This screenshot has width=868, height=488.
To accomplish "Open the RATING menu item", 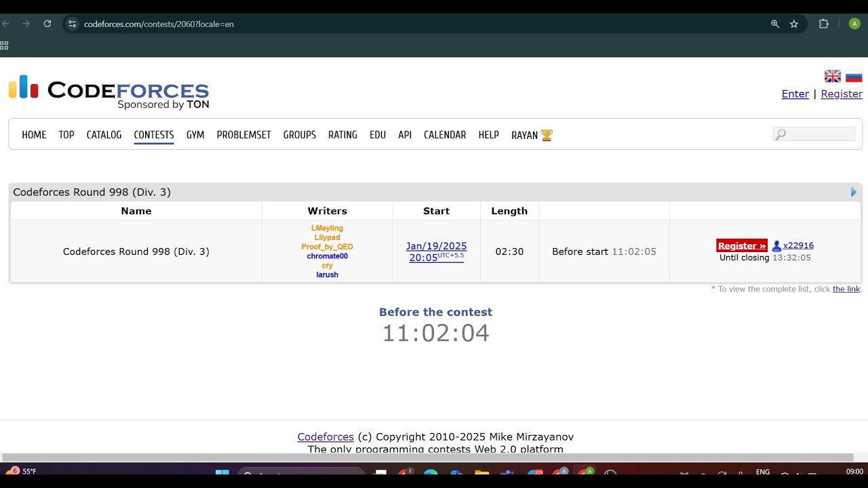I will pos(342,135).
